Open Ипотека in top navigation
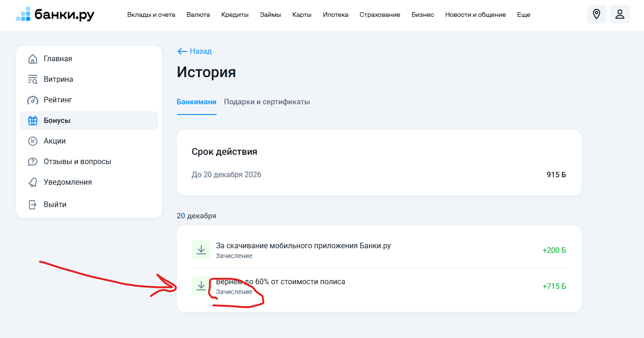Viewport: 644px width, 338px height. 336,14
